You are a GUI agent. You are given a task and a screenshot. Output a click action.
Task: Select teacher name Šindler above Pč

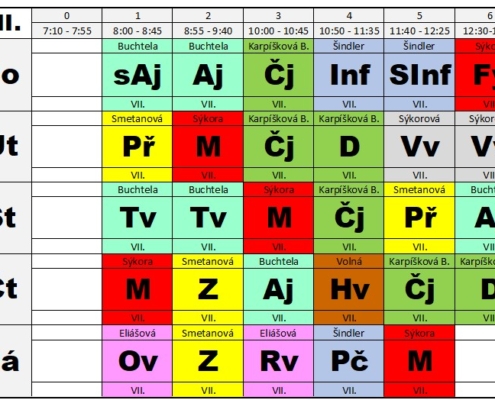tap(349, 333)
